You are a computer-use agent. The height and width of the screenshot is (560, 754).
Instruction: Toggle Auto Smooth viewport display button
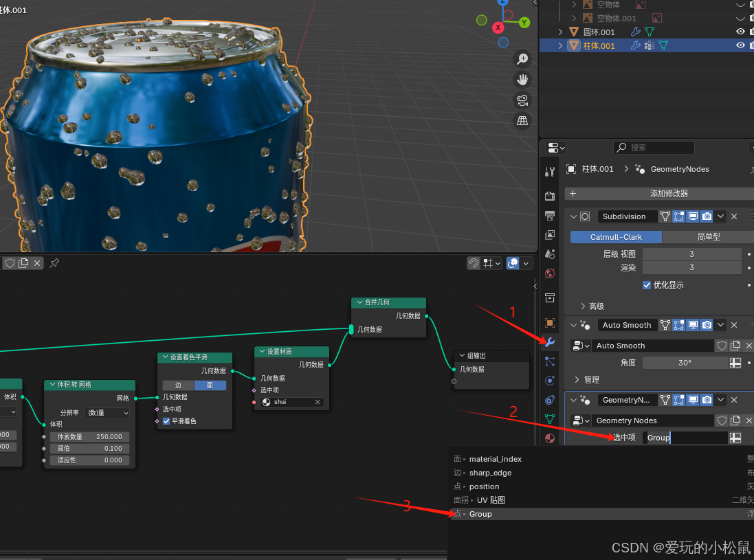(693, 325)
